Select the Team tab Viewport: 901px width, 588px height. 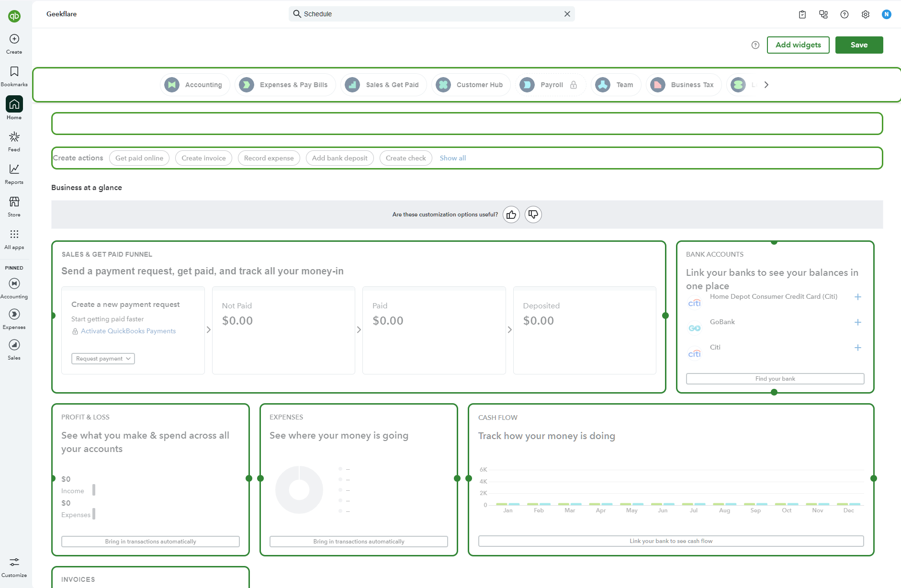coord(616,85)
